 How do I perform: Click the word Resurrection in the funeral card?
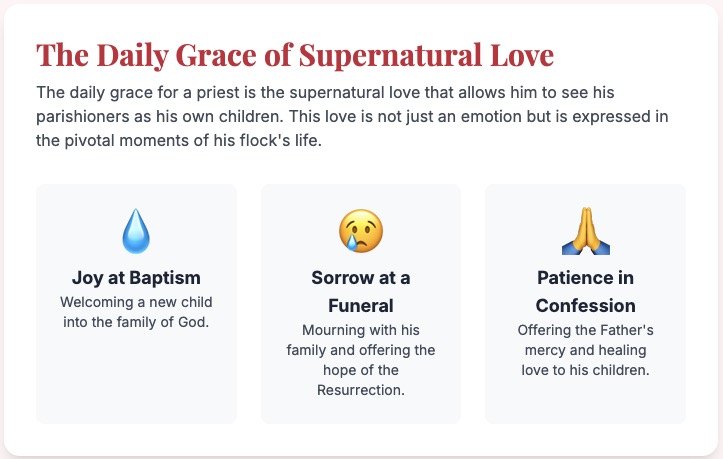(361, 390)
